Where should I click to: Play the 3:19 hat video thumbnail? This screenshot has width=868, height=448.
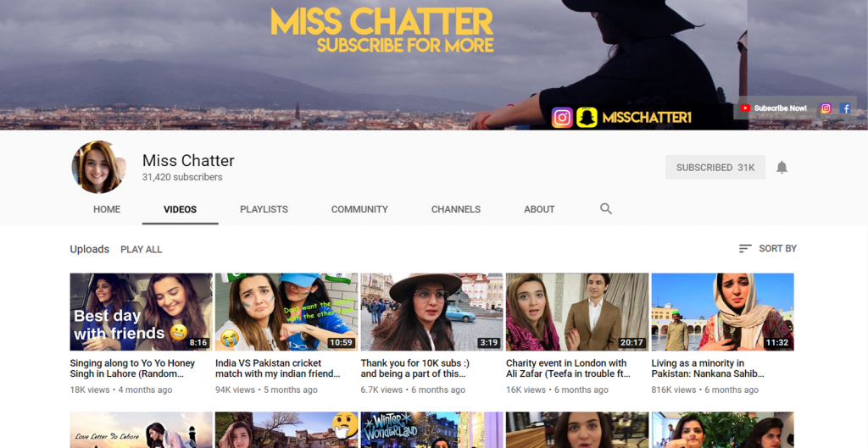tap(431, 312)
